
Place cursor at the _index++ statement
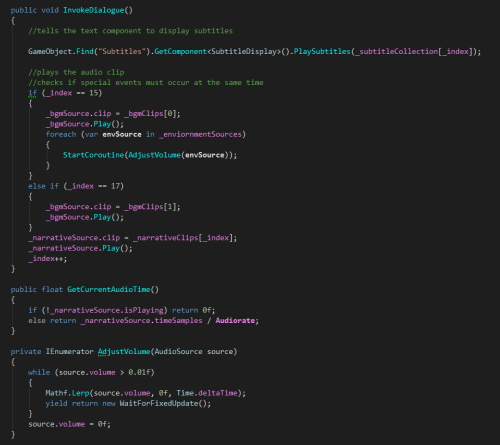48,259
